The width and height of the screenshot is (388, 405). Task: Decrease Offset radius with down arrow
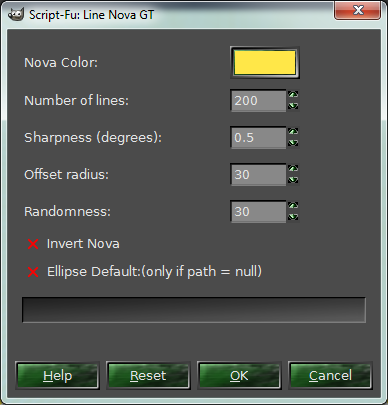(293, 180)
